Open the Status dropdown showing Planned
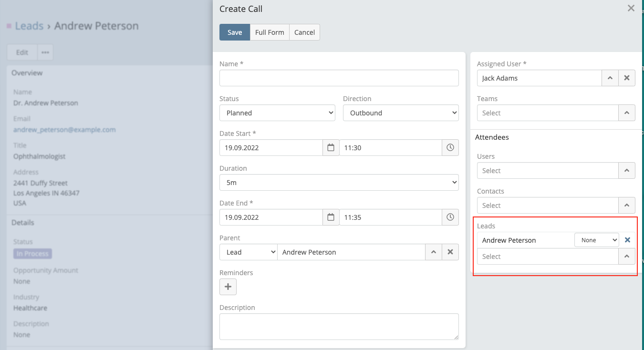This screenshot has width=644, height=350. pyautogui.click(x=277, y=113)
